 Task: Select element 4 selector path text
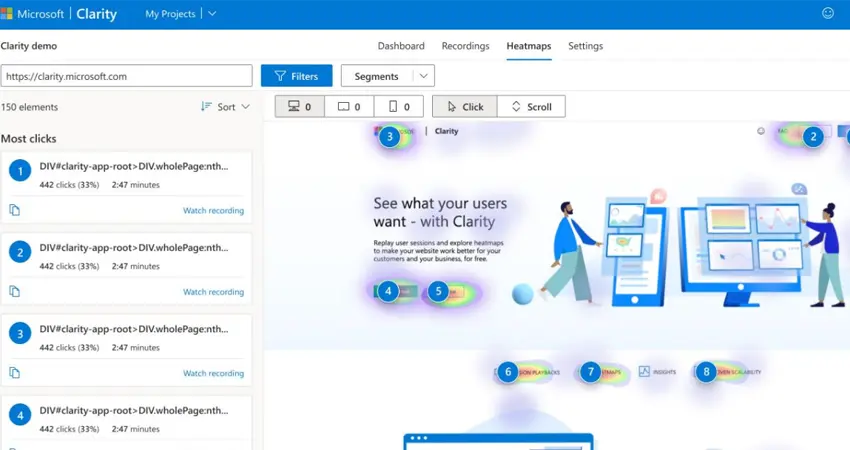134,410
